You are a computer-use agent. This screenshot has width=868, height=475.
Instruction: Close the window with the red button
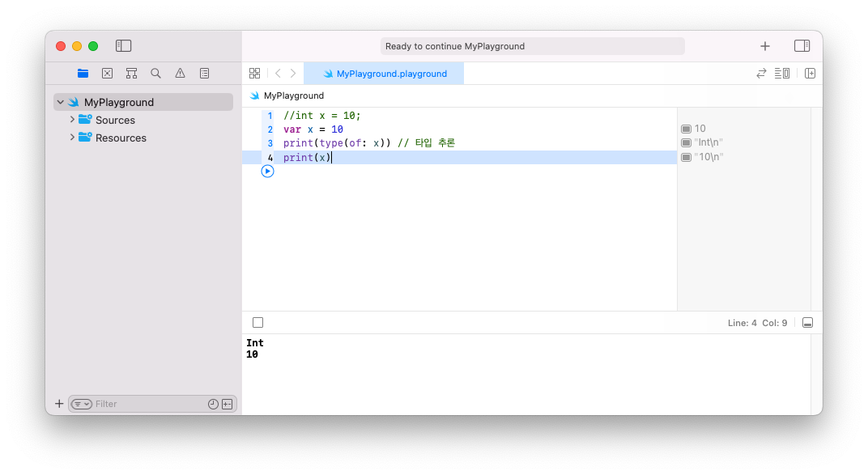(x=61, y=46)
